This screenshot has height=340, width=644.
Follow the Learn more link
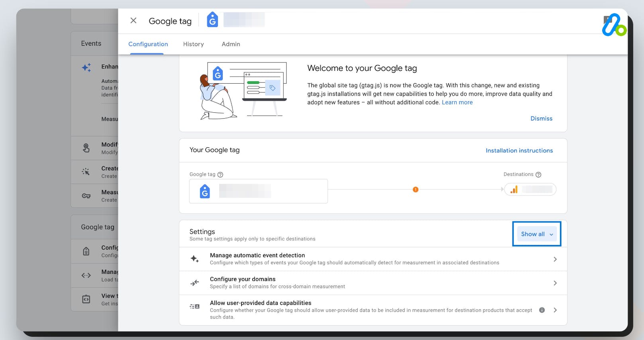click(457, 102)
